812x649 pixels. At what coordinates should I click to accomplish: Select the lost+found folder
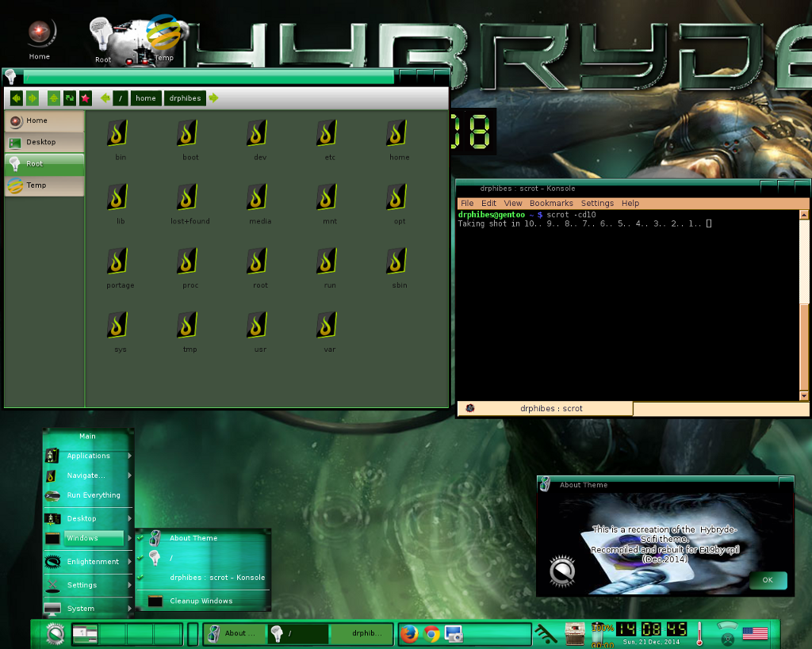[x=190, y=204]
